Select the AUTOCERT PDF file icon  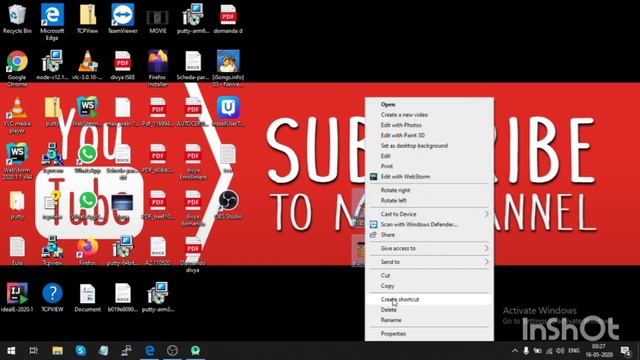click(193, 112)
